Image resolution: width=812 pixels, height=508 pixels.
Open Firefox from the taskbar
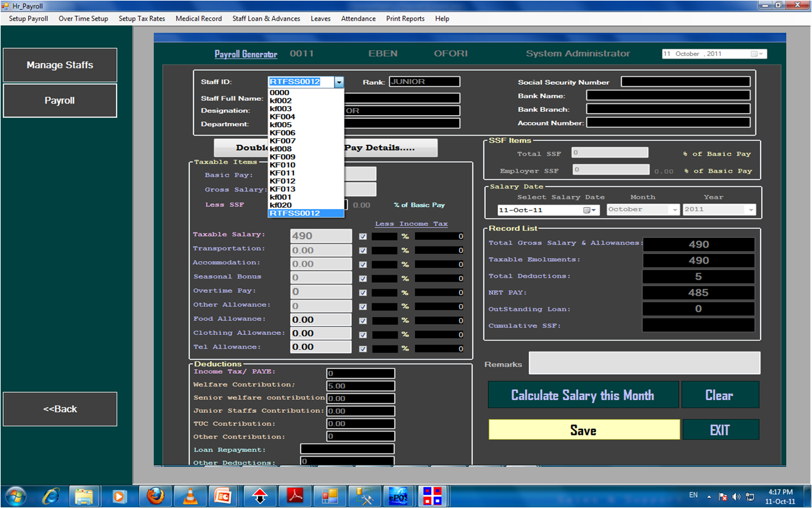pos(155,496)
